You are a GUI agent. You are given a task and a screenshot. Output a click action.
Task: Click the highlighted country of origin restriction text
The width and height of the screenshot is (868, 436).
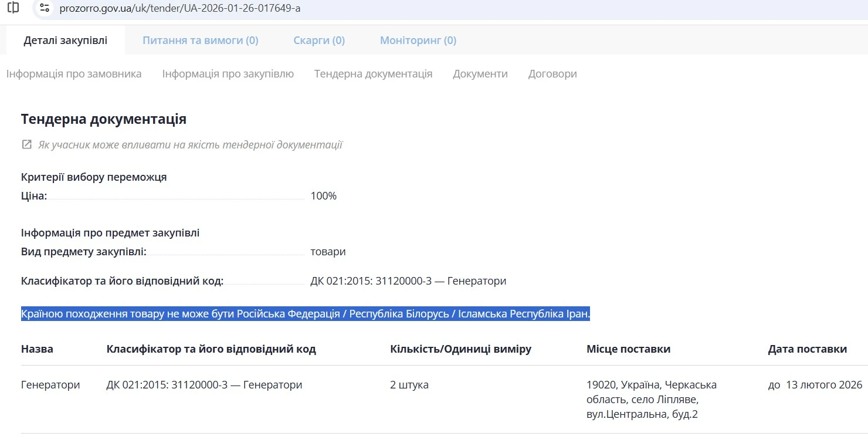point(305,315)
